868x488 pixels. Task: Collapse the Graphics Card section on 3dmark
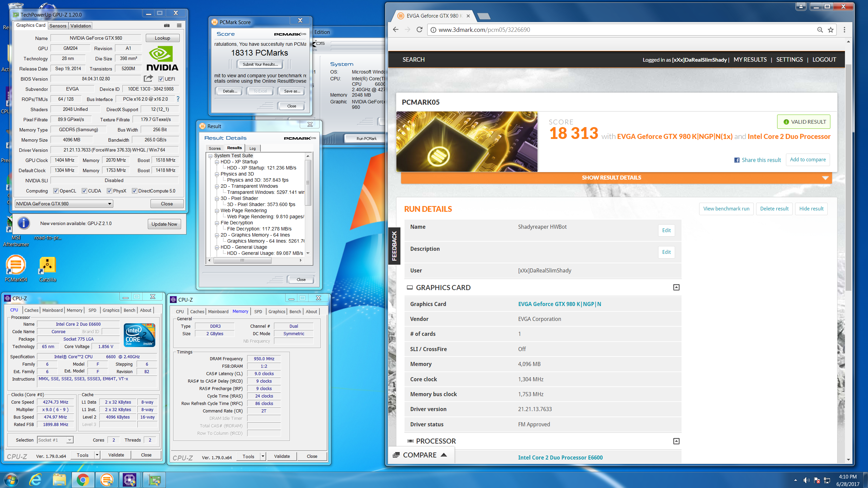pos(676,287)
